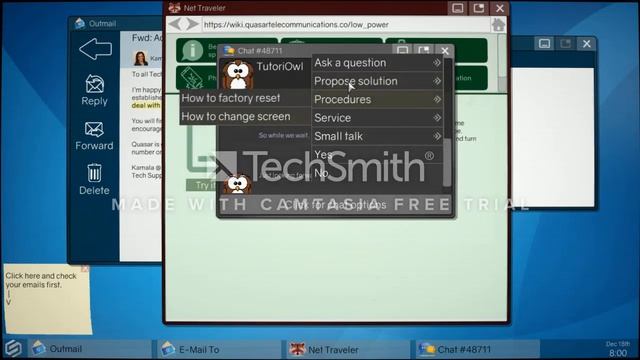Open the Net Traveler home page icon
640x360 pixels.
click(x=498, y=25)
